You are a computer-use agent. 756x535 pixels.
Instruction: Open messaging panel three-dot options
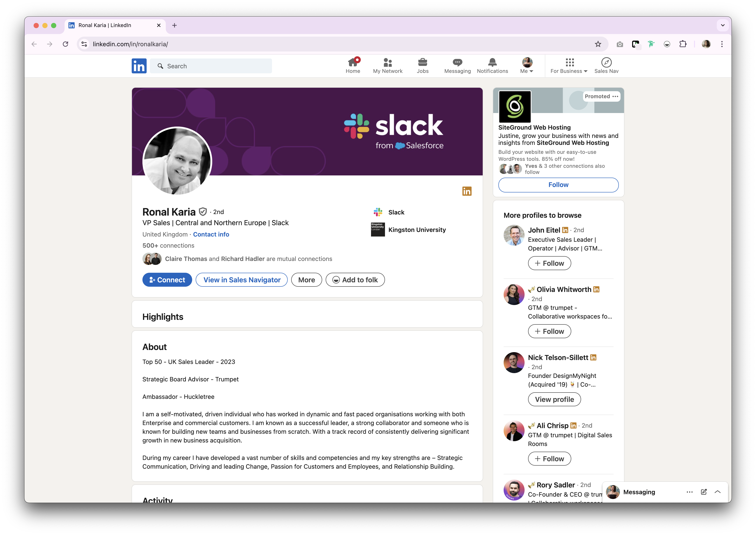pos(689,492)
